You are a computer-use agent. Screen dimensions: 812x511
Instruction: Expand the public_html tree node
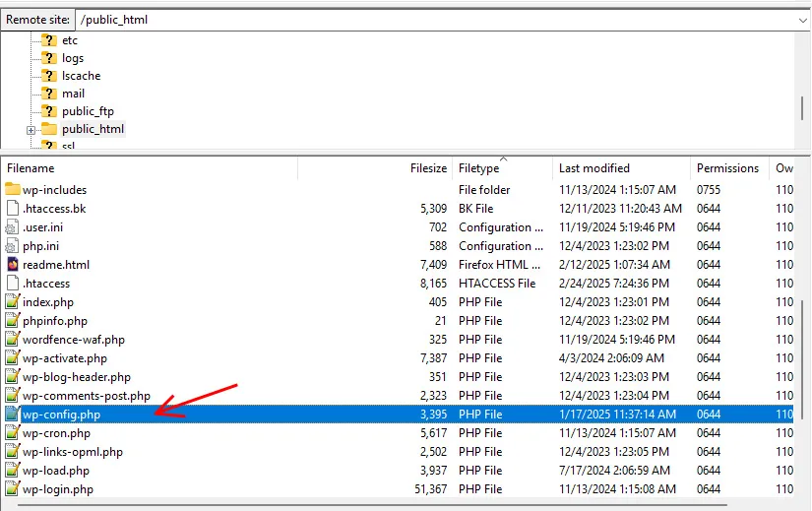(x=31, y=130)
